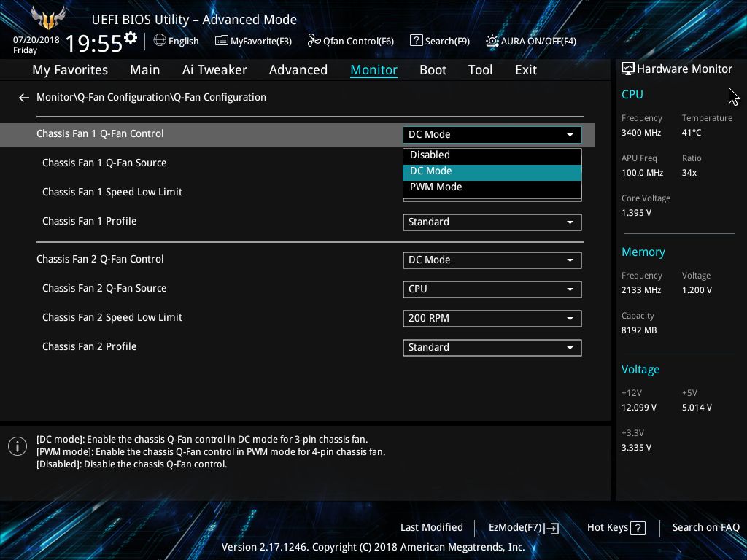
Task: Click the Hardware Monitor screen icon
Action: point(628,69)
